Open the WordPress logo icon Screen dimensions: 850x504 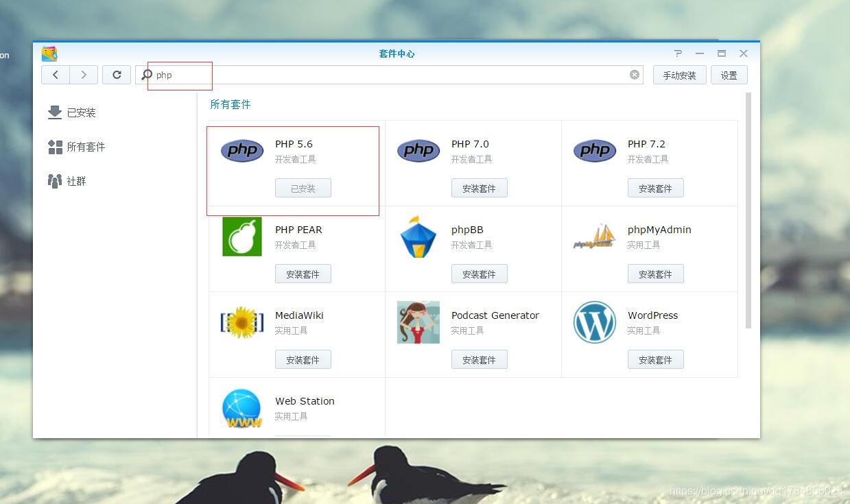tap(594, 322)
